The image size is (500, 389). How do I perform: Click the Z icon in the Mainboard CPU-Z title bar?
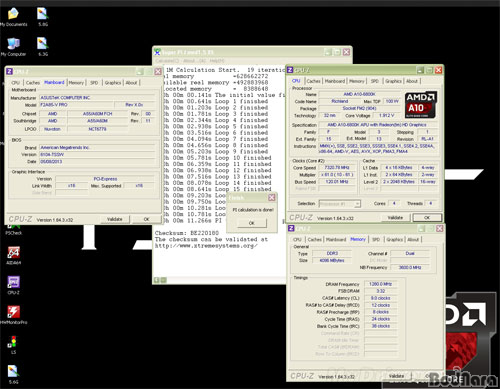(x=10, y=71)
